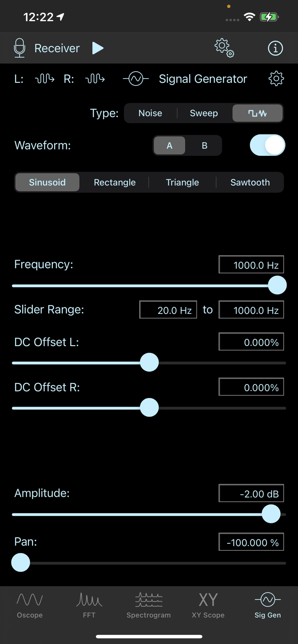This screenshot has width=298, height=644.
Task: Select the Noise signal type
Action: tap(150, 113)
